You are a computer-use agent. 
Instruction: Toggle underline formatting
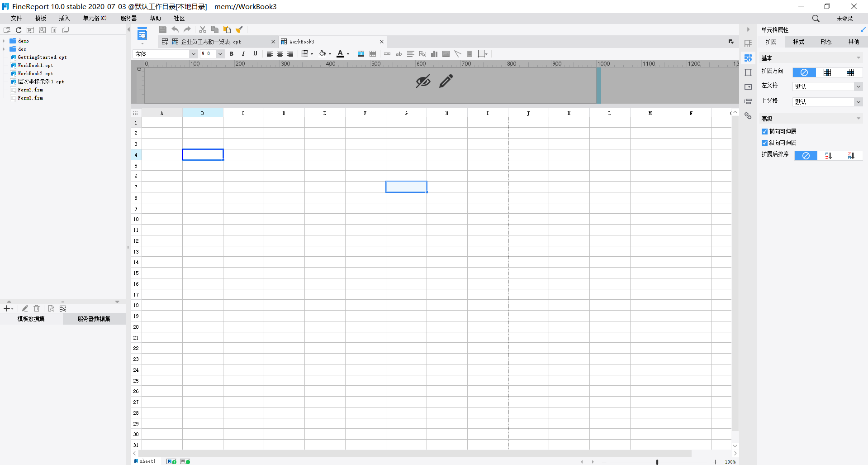click(255, 54)
